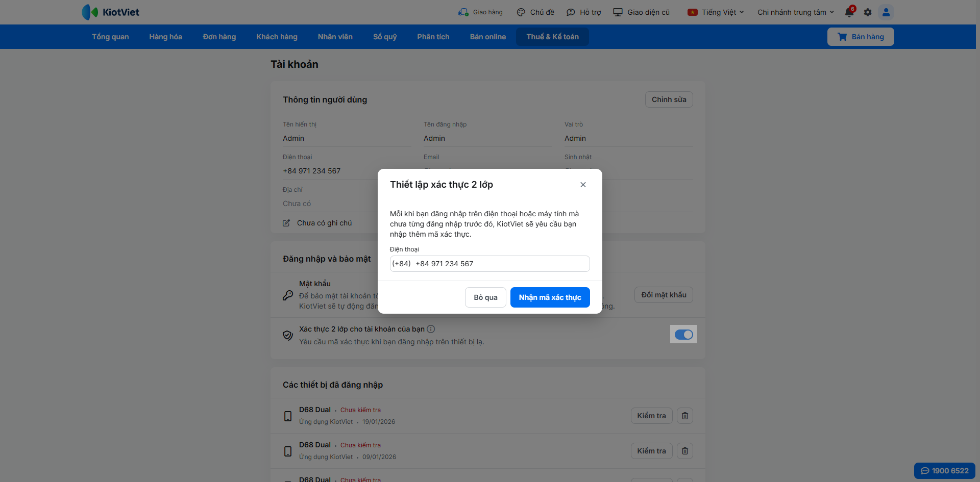The image size is (980, 482).
Task: Click the info icon beside Xác thực 2 lớp
Action: [431, 329]
